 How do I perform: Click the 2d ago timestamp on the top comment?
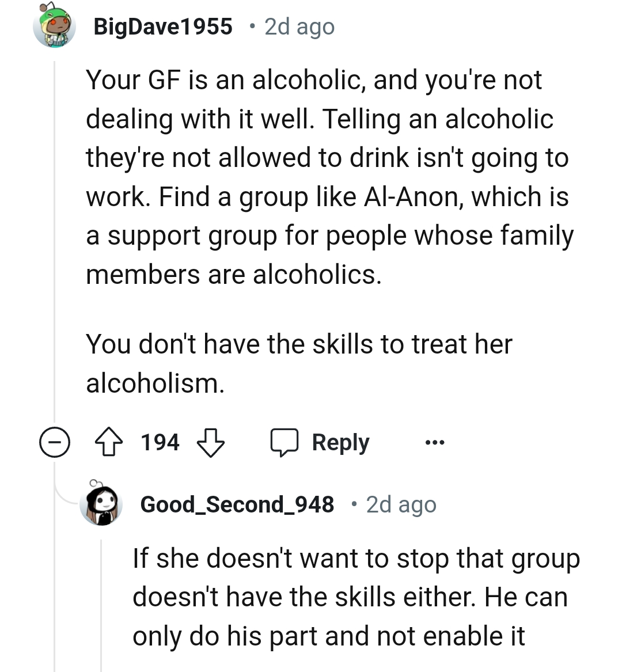point(297,26)
